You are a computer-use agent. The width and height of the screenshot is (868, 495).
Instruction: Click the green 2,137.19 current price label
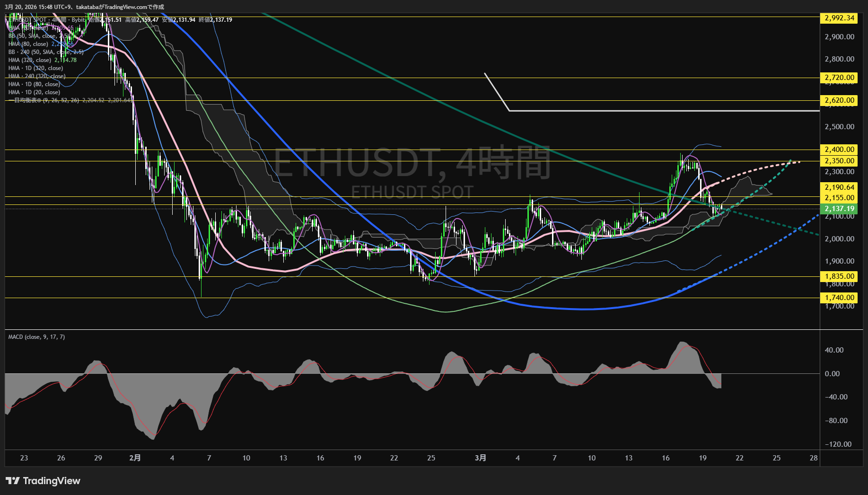click(839, 209)
